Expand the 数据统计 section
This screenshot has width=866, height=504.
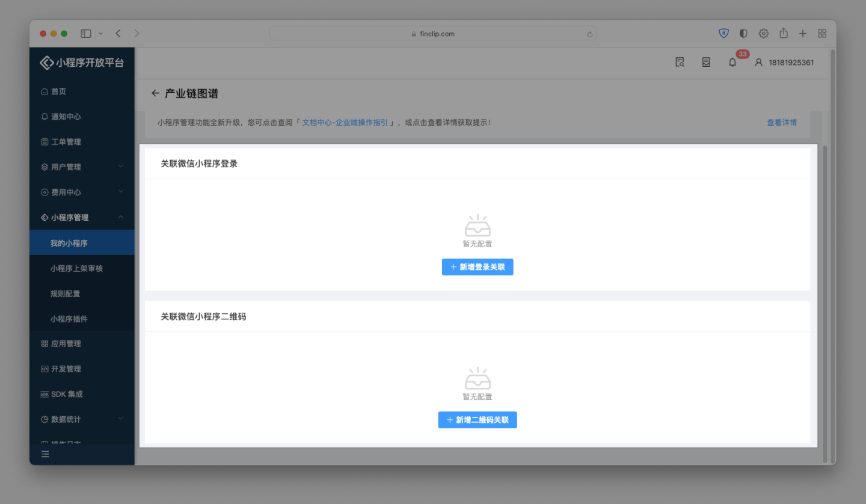click(66, 419)
